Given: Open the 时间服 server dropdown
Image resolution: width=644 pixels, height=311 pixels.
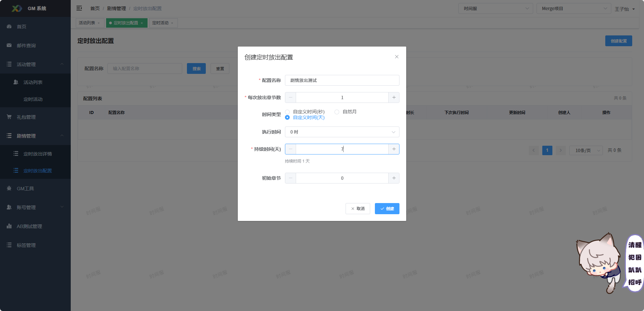Looking at the screenshot, I should click(495, 8).
